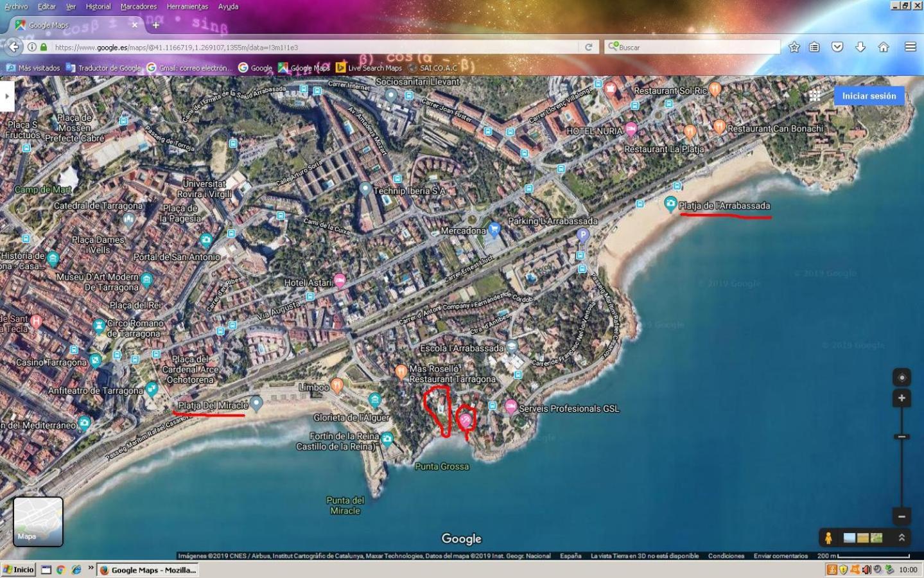Expand the imagery bar double chevron

click(901, 538)
